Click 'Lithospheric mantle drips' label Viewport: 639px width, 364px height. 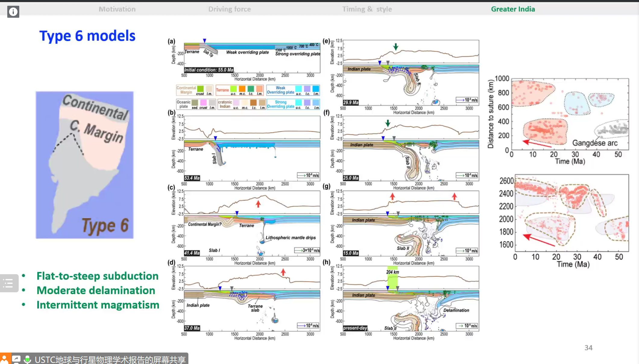(x=291, y=238)
